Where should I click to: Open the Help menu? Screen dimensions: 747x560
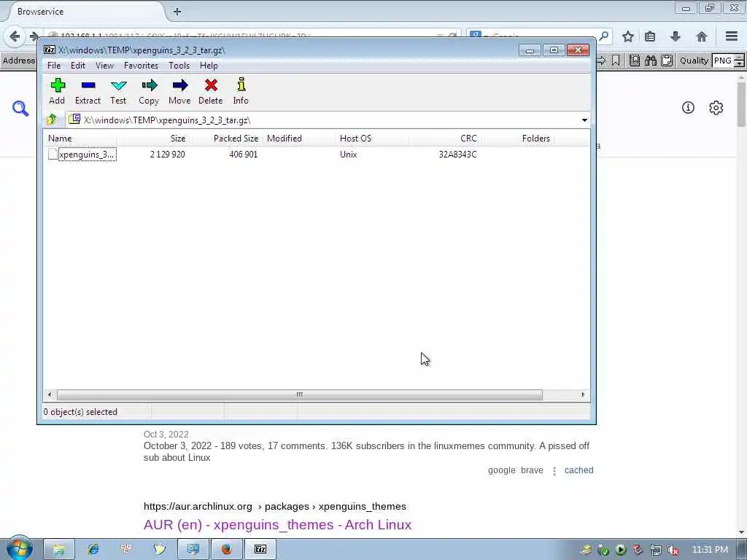click(x=209, y=66)
